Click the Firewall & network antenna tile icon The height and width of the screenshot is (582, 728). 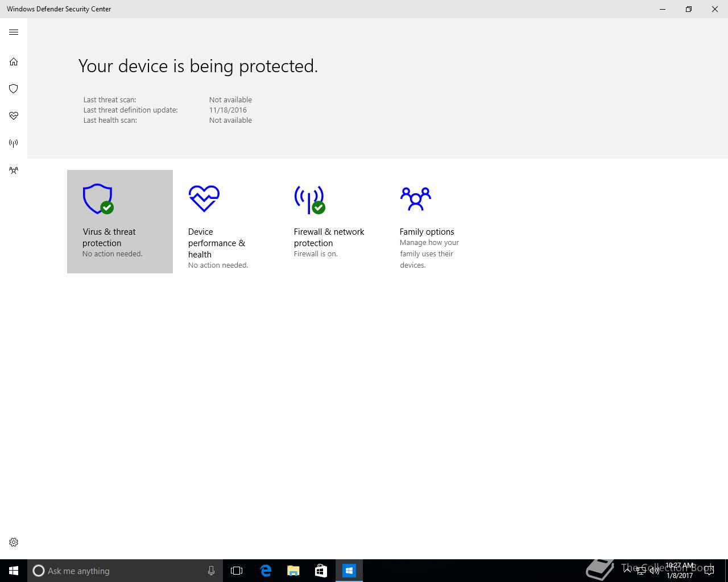tap(309, 199)
